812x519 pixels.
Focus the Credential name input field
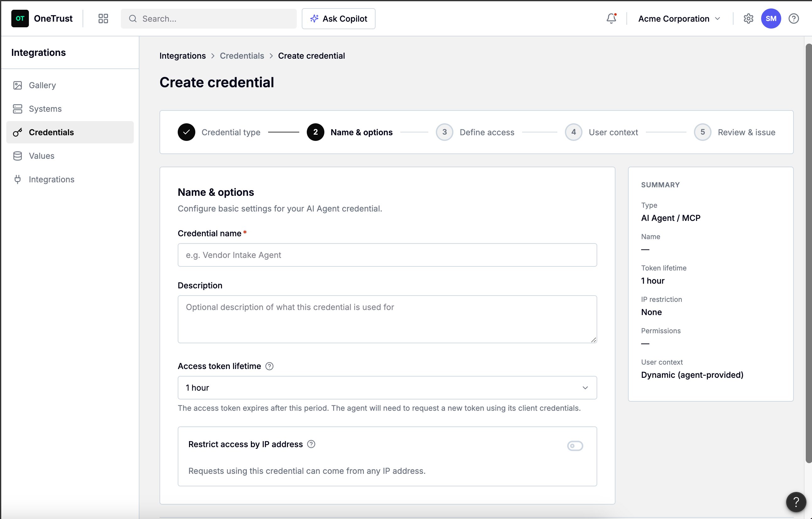coord(387,255)
